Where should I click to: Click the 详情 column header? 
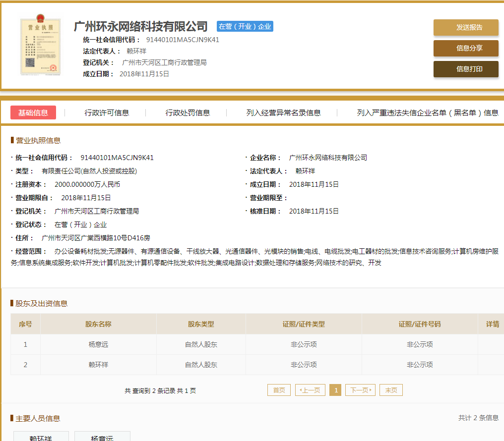click(x=492, y=324)
